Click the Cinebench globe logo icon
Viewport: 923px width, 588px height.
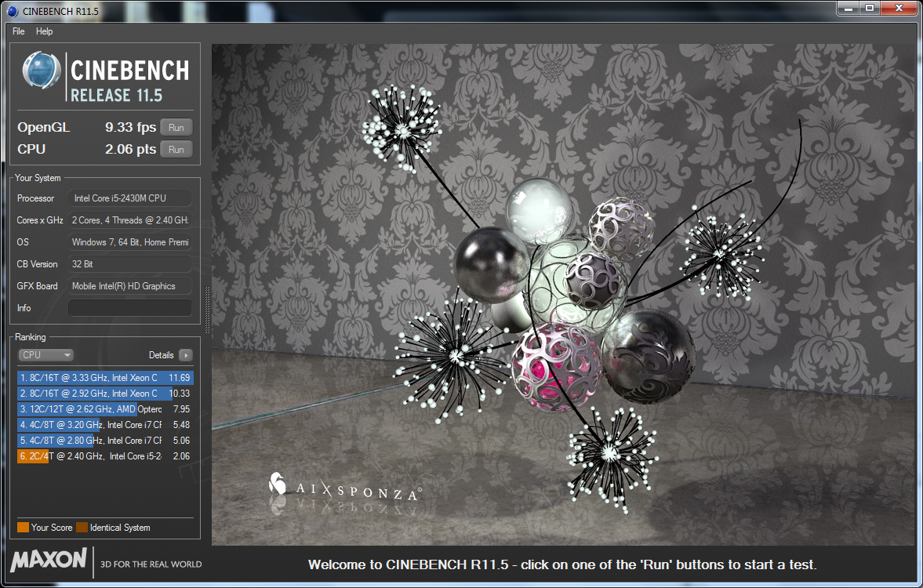[42, 71]
